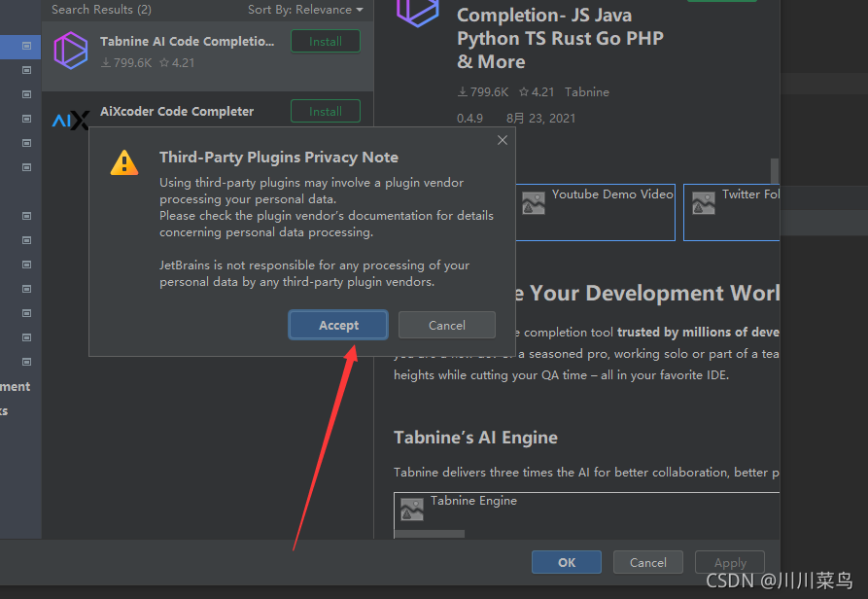
Task: Accept the third-party plugins privacy note
Action: click(x=338, y=325)
